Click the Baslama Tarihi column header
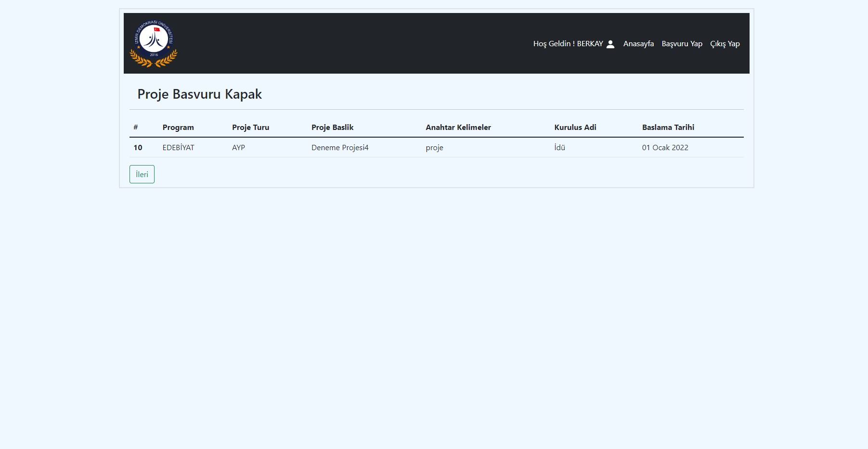This screenshot has height=449, width=868. click(668, 127)
